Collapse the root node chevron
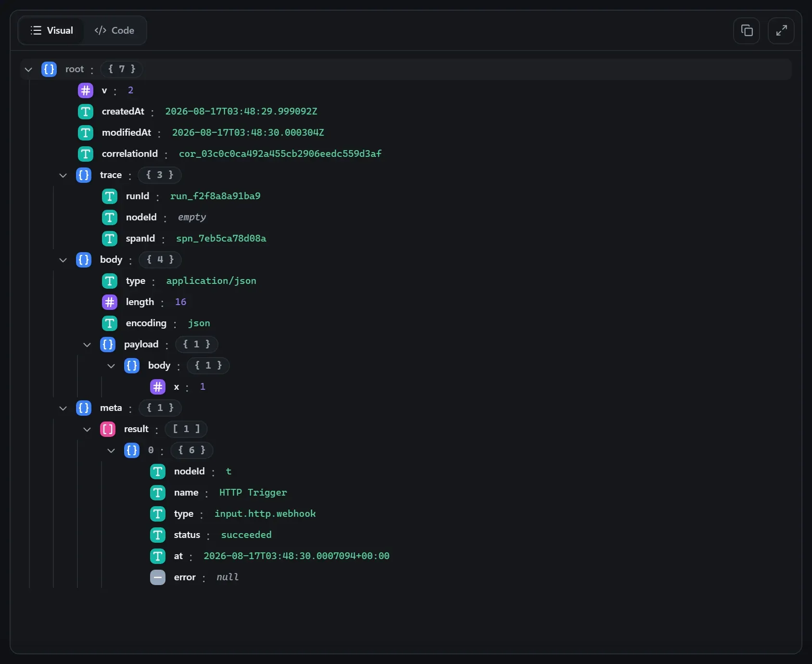This screenshot has height=664, width=812. click(28, 69)
